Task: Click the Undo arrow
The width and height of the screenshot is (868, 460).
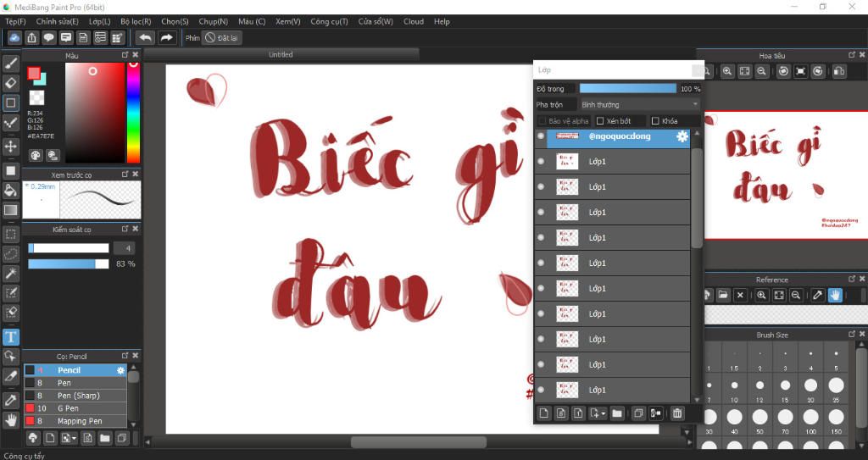Action: pyautogui.click(x=146, y=37)
